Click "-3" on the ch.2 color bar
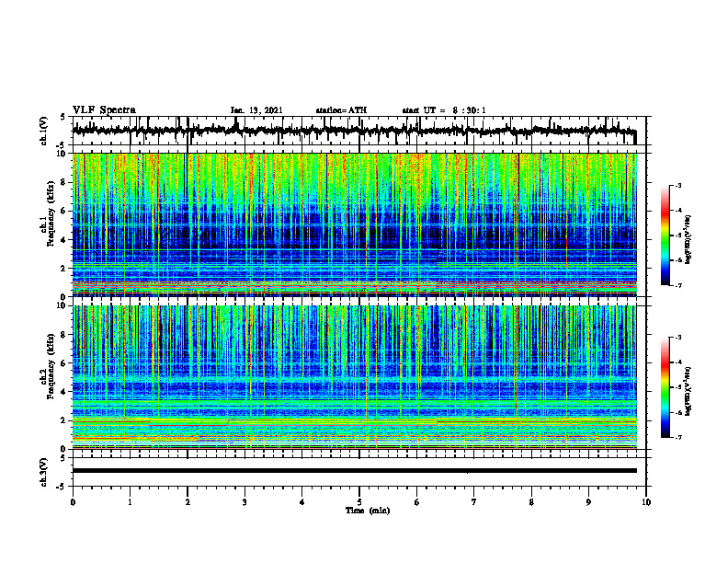 click(x=678, y=338)
